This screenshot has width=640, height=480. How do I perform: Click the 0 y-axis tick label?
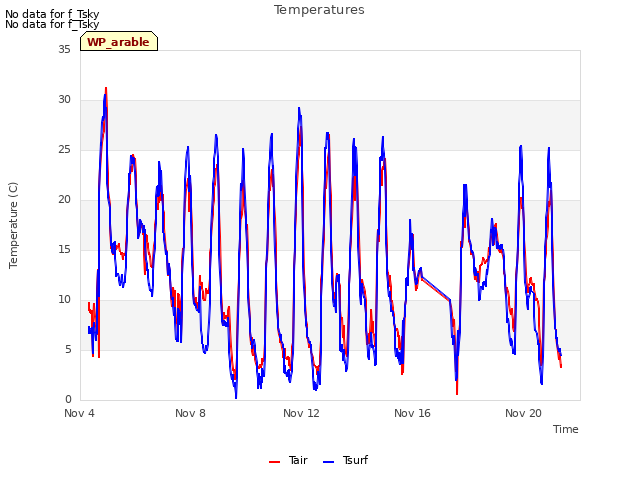click(x=68, y=400)
